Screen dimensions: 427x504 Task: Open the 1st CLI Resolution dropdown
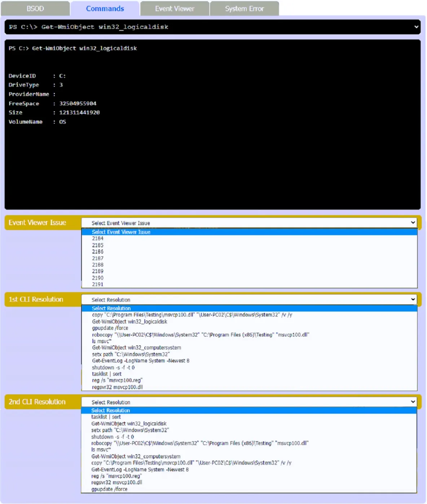coord(249,300)
